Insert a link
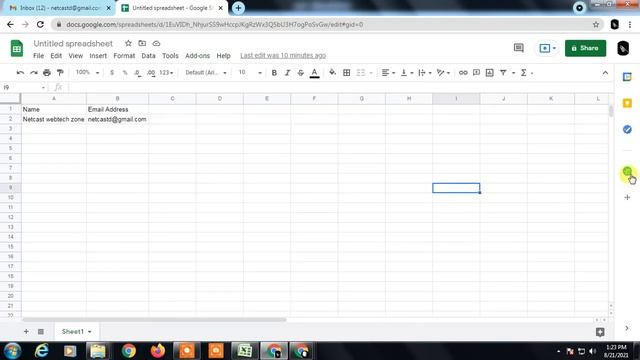 (x=463, y=73)
